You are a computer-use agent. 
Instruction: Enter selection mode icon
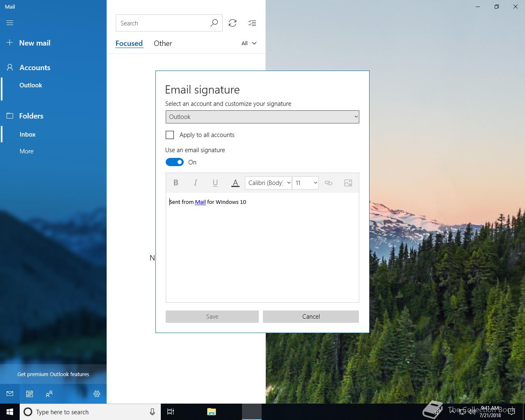pos(252,23)
